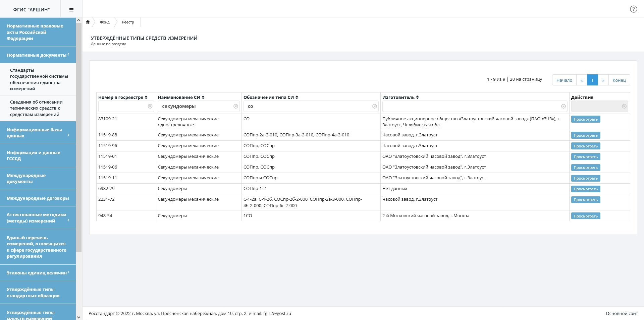This screenshot has height=320, width=644.
Task: Clear the Обозначение типа СИ filter
Action: (x=375, y=106)
